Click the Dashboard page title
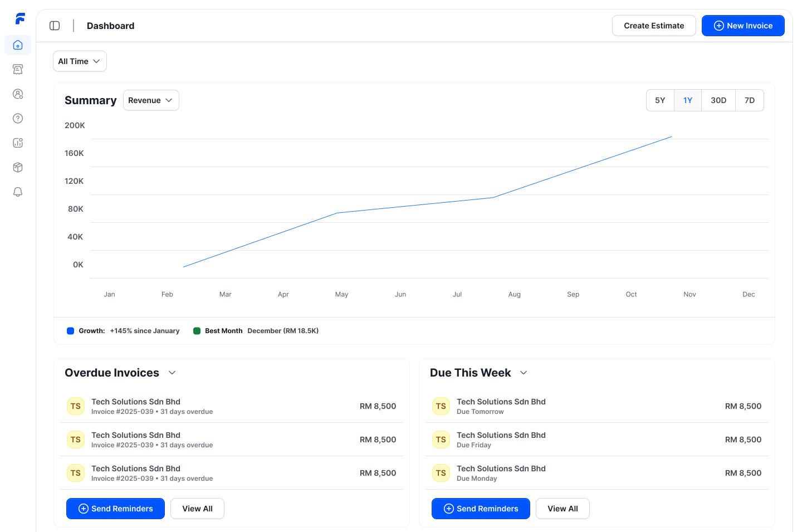The image size is (802, 532). 110,26
